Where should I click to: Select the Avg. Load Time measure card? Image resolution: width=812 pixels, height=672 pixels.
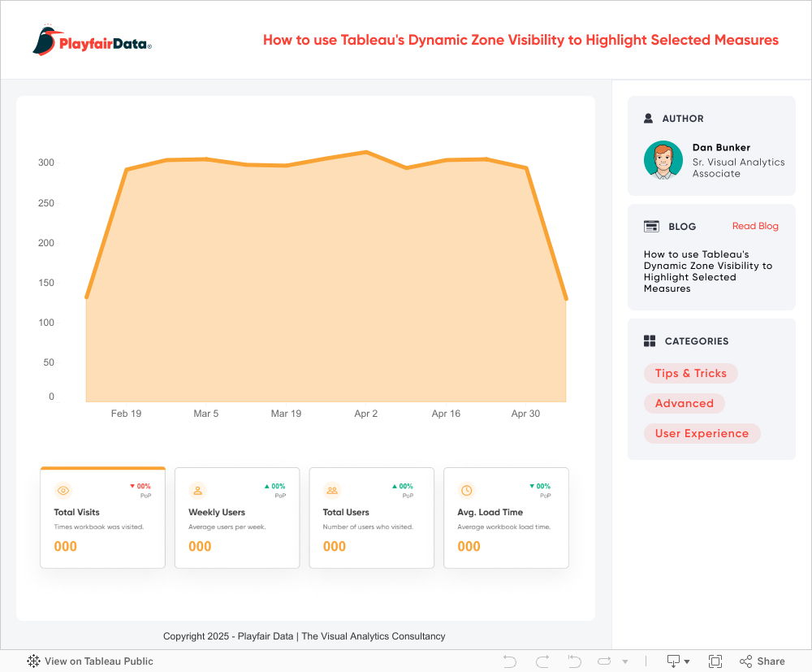pos(506,518)
